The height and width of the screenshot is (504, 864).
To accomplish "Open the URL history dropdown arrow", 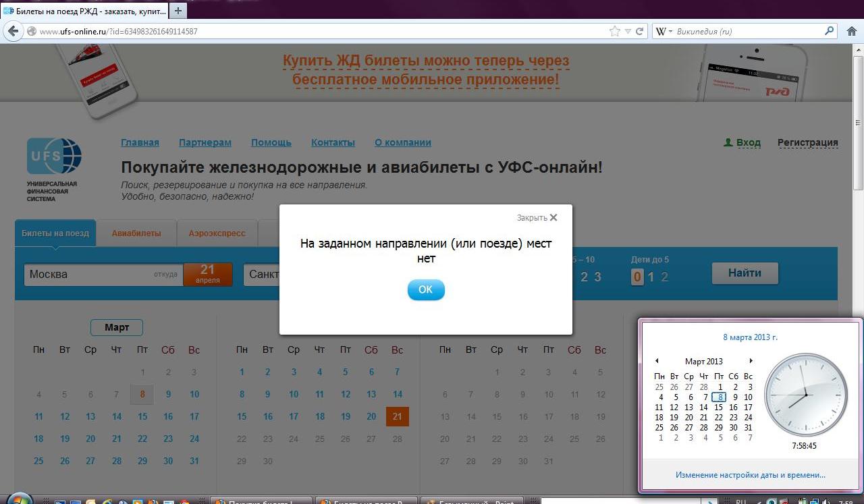I will (628, 31).
